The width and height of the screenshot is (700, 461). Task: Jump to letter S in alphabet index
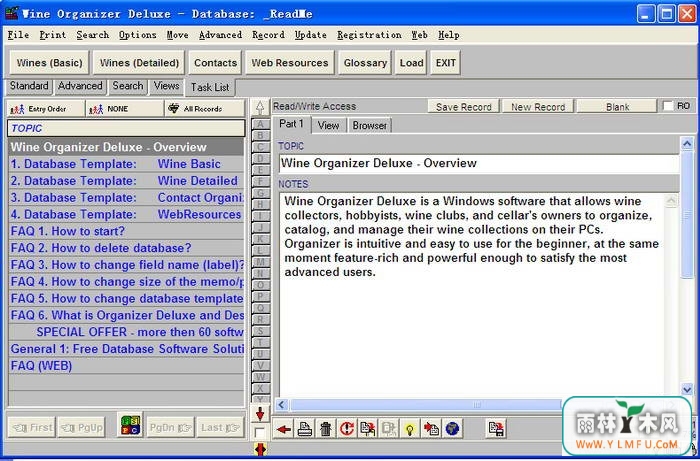tap(260, 331)
